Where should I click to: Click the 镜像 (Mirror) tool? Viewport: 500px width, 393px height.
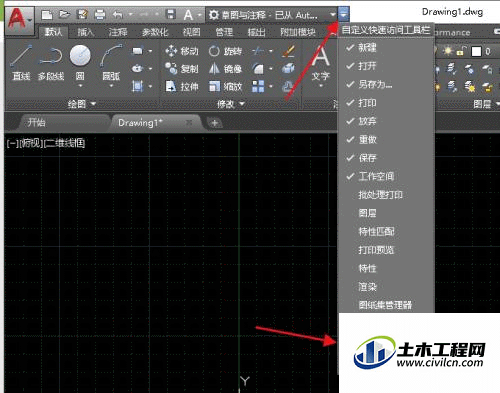tap(225, 69)
